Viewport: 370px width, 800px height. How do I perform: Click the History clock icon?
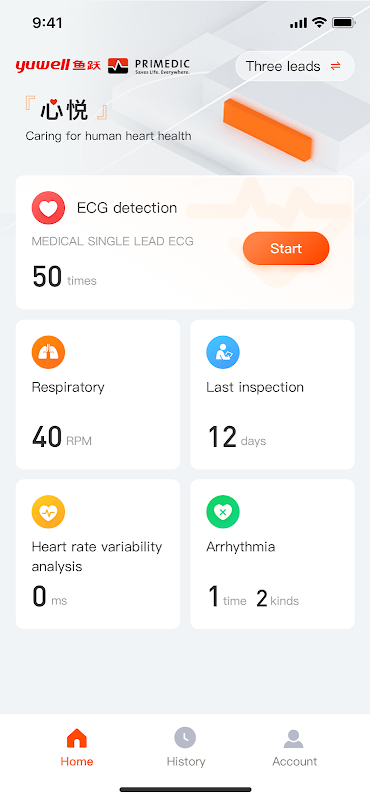click(185, 738)
